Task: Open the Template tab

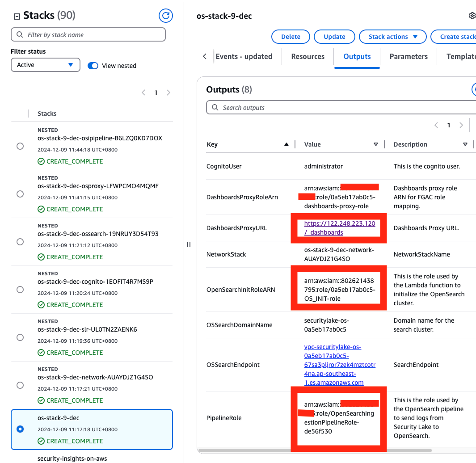Action: pos(461,56)
